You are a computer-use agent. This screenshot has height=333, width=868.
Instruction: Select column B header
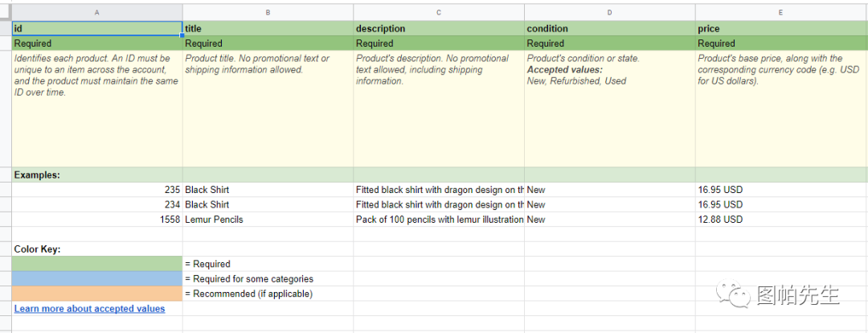(x=268, y=12)
